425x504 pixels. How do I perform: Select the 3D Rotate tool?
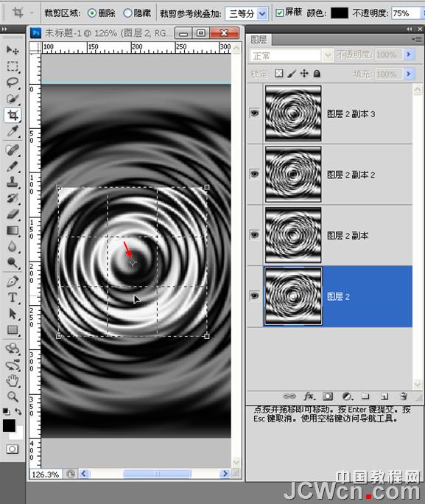click(x=13, y=349)
